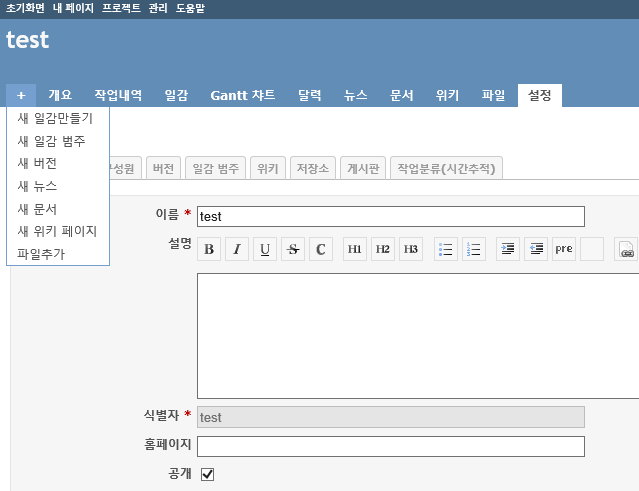Choose 새 위키 페이지 in the menu
The height and width of the screenshot is (491, 639).
click(x=57, y=231)
